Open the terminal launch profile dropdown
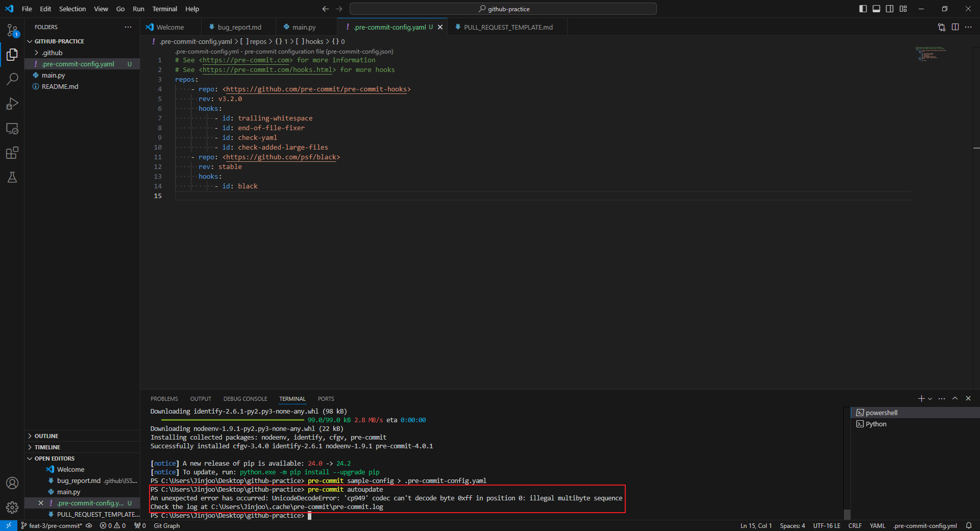 930,398
